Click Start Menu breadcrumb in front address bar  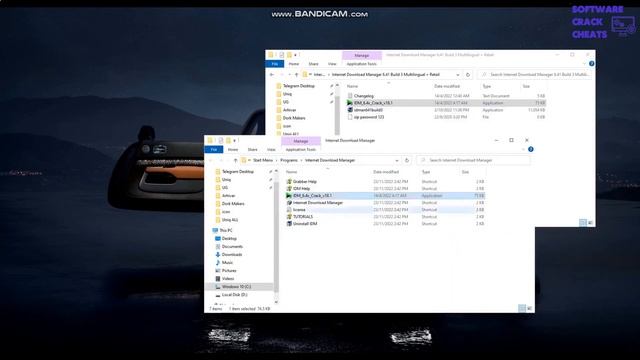click(263, 160)
